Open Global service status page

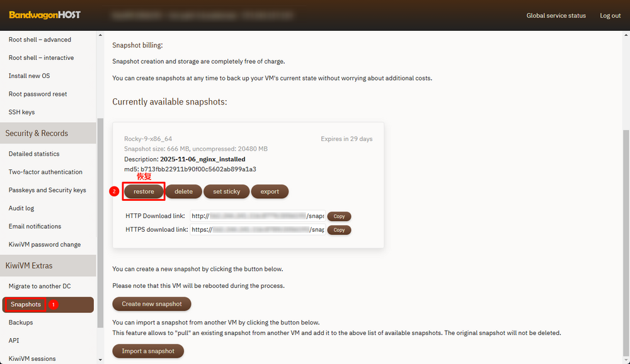pyautogui.click(x=556, y=16)
